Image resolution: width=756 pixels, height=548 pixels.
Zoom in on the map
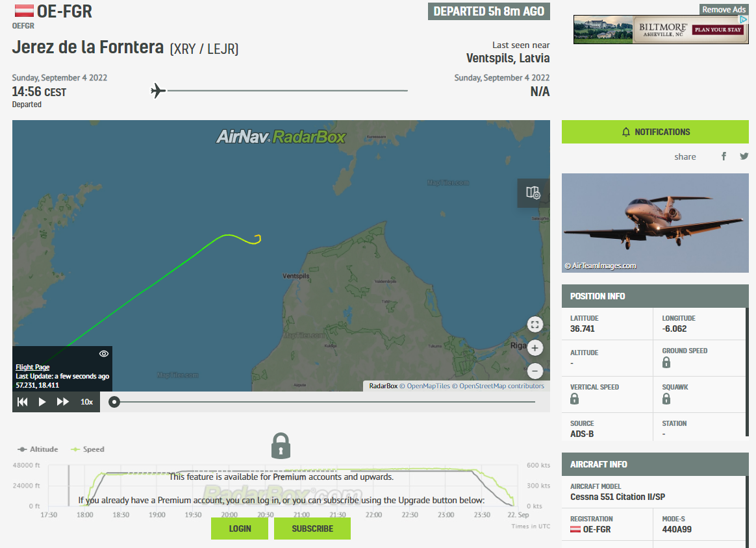(535, 348)
